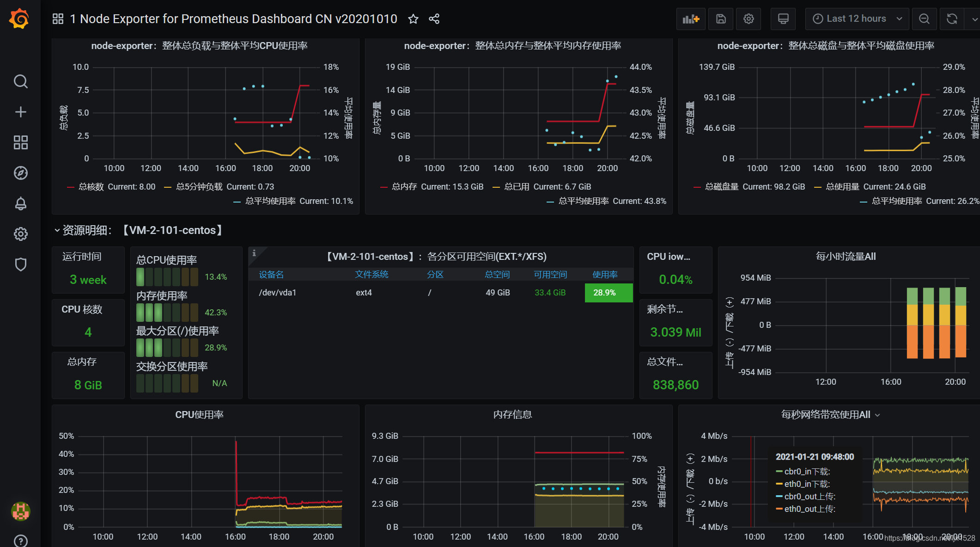Click the 内存使用率 bar gauge
This screenshot has height=547, width=980.
click(x=167, y=313)
